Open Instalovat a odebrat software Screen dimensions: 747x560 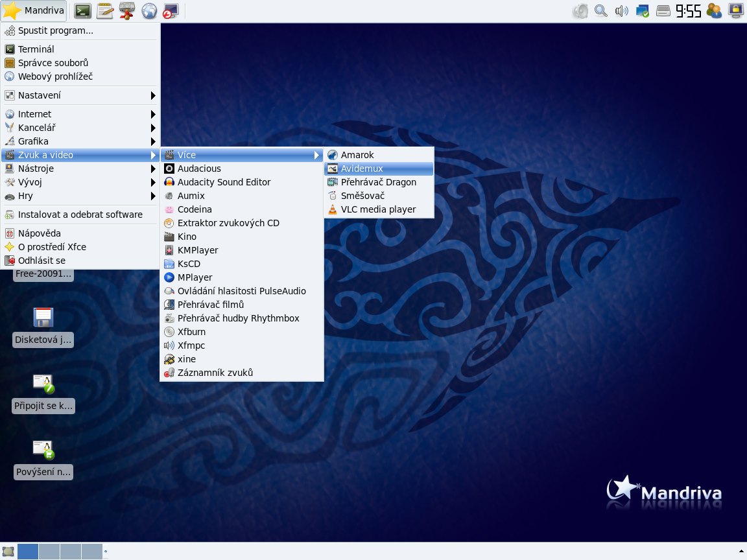tap(80, 215)
